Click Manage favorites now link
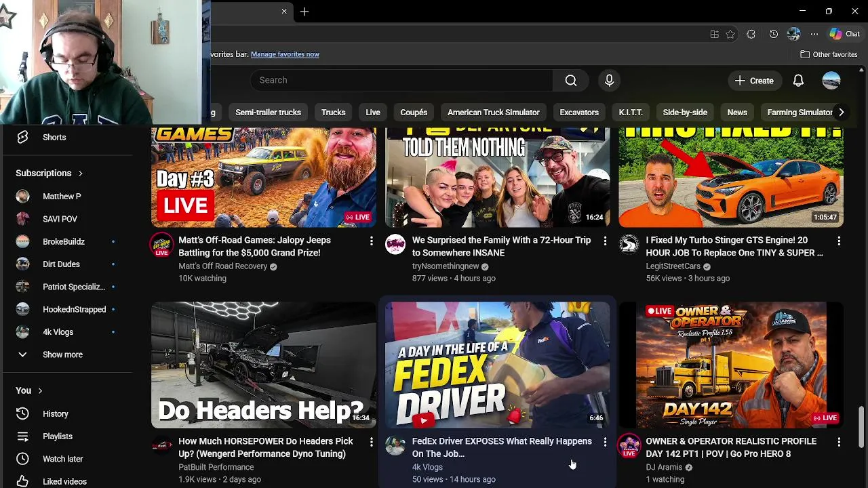 pos(285,54)
